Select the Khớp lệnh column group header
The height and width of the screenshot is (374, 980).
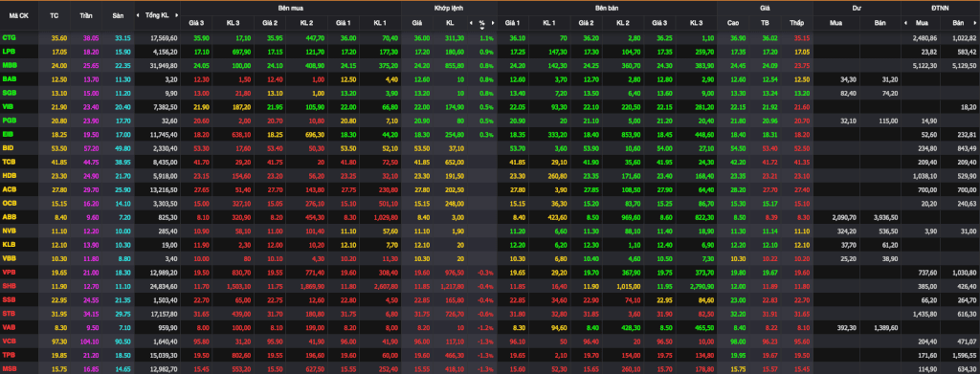click(x=449, y=8)
